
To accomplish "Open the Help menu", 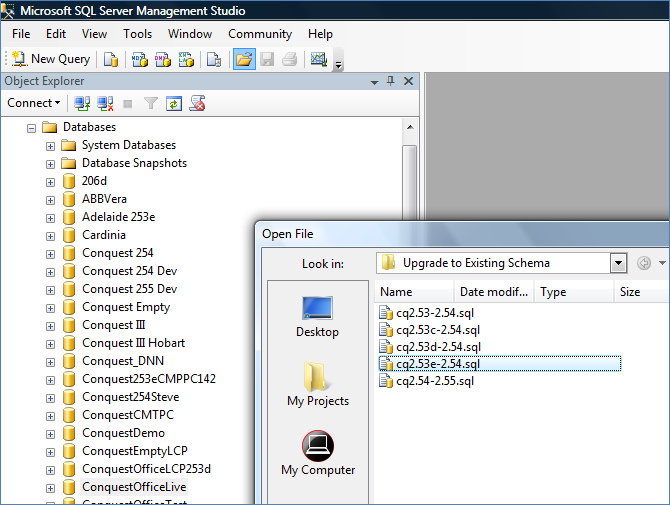I will [320, 34].
